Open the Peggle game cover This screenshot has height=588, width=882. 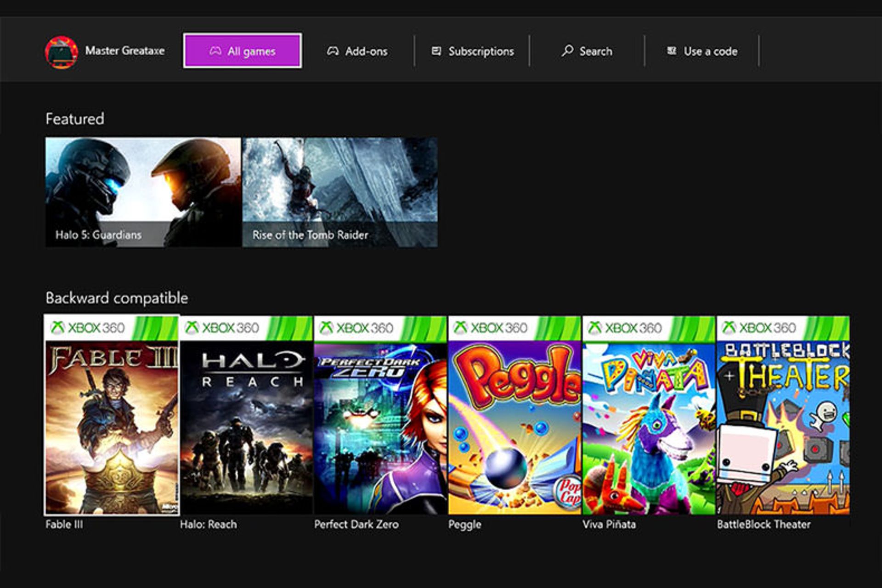[514, 415]
